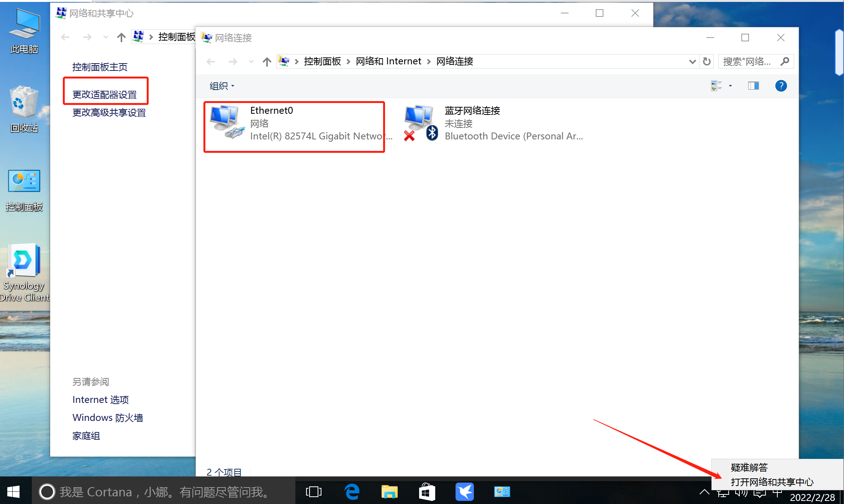Select 打开网络和共享中心 from context menu
Image resolution: width=844 pixels, height=504 pixels.
[772, 482]
